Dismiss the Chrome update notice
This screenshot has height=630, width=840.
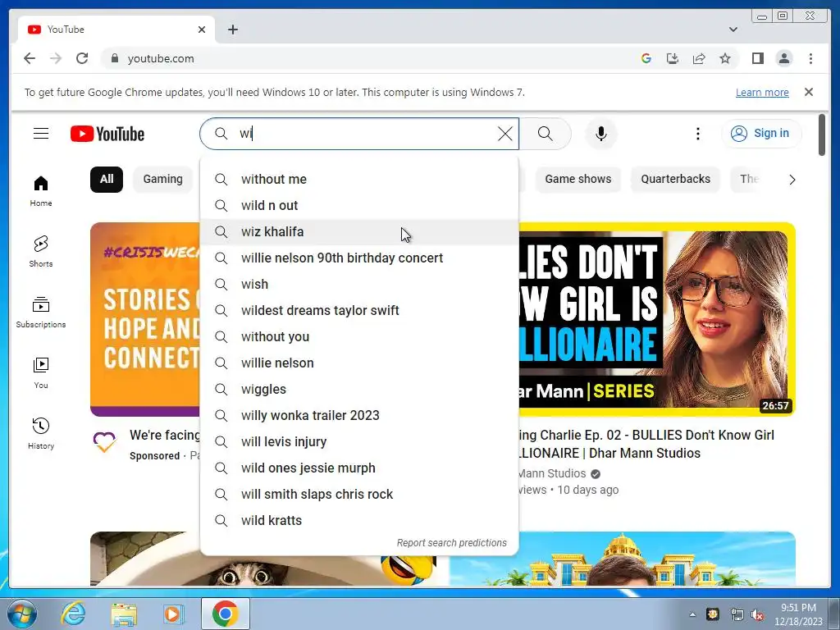pyautogui.click(x=809, y=92)
